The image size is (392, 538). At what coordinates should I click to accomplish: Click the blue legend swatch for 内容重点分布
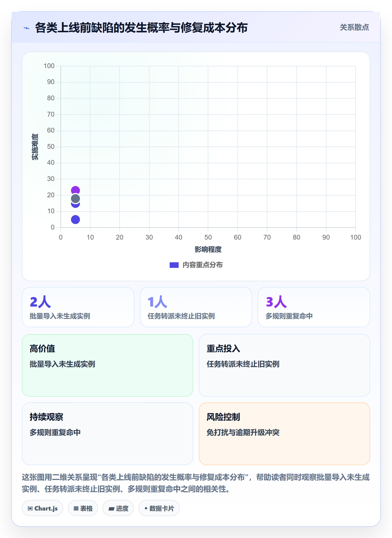click(174, 265)
